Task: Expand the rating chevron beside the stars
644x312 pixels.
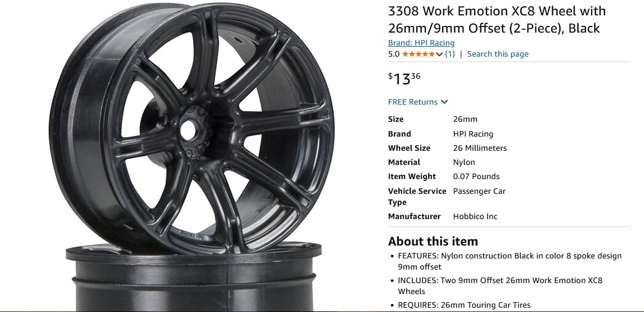Action: click(x=439, y=54)
